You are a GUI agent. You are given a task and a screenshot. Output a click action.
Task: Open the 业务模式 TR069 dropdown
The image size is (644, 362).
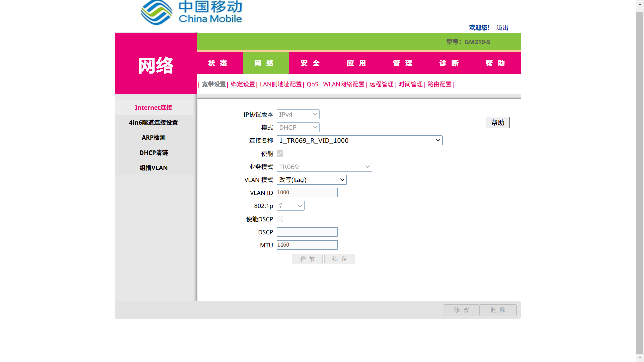(324, 167)
